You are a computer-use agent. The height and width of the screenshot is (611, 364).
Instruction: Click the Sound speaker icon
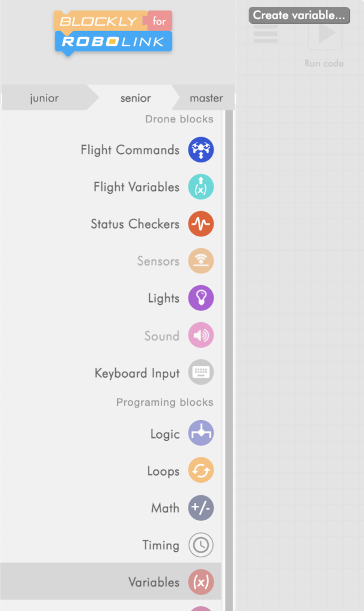pyautogui.click(x=201, y=336)
